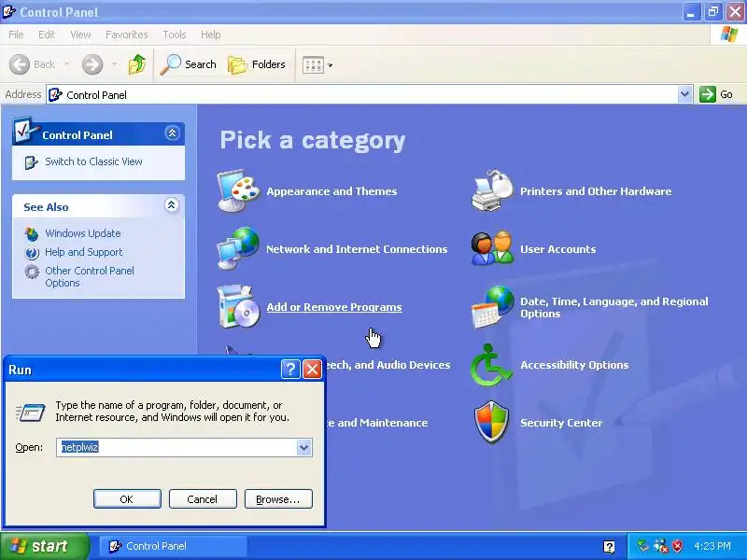Click Network and Internet Connections text link
The height and width of the screenshot is (560, 747).
tap(357, 249)
